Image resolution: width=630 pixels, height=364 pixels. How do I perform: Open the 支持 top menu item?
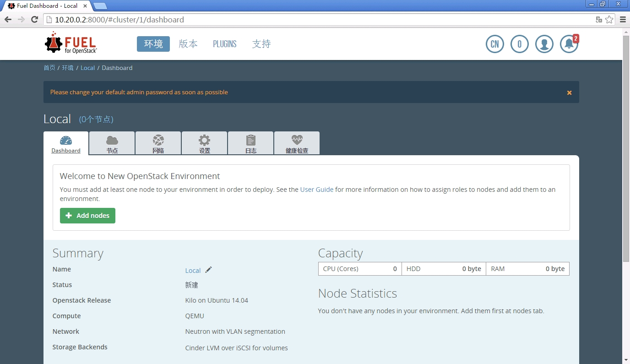click(x=261, y=44)
